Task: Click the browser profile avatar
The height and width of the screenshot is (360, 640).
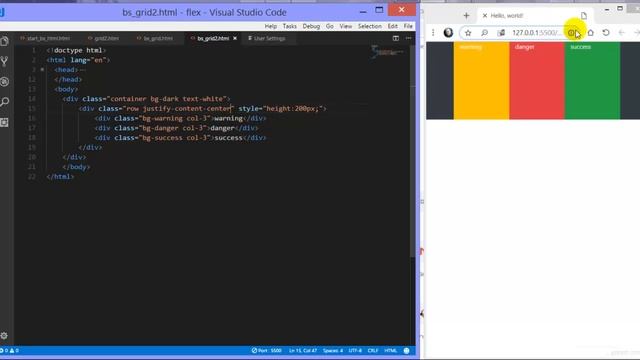Action: tap(448, 33)
